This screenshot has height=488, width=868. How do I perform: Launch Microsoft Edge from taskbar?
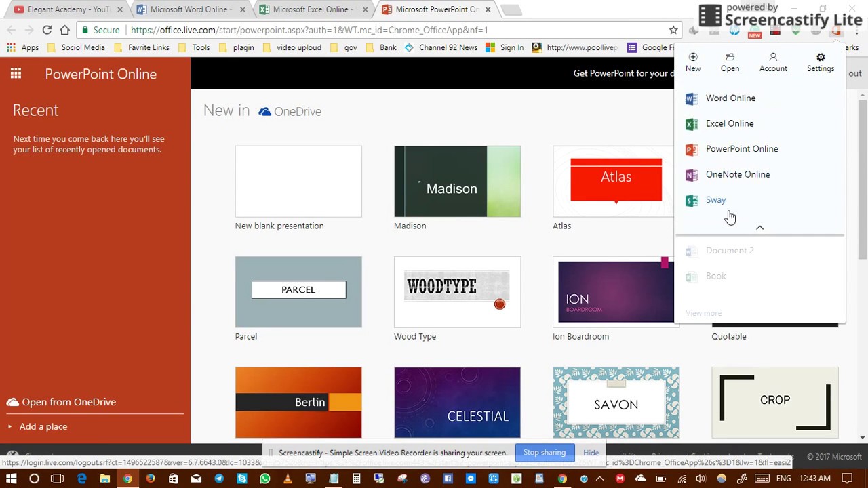[x=81, y=479]
